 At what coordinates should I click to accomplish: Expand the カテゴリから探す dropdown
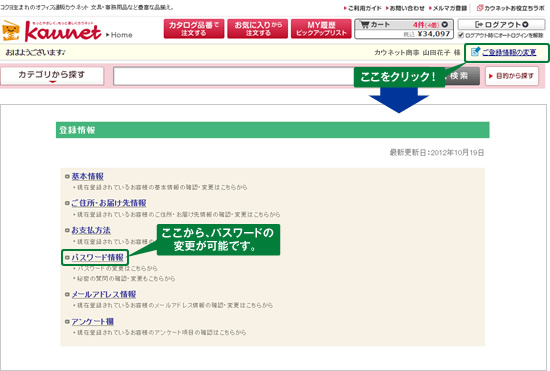click(52, 76)
